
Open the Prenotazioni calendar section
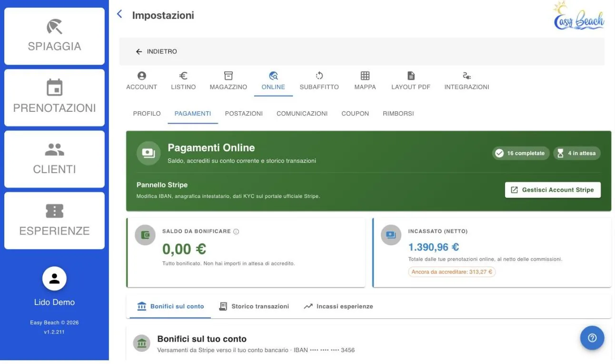(x=54, y=98)
